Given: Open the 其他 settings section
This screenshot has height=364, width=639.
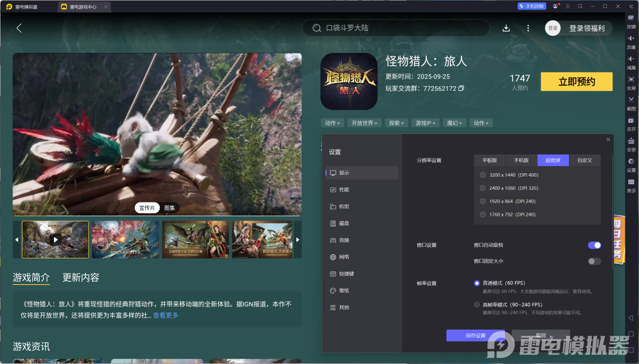Looking at the screenshot, I should tap(362, 307).
